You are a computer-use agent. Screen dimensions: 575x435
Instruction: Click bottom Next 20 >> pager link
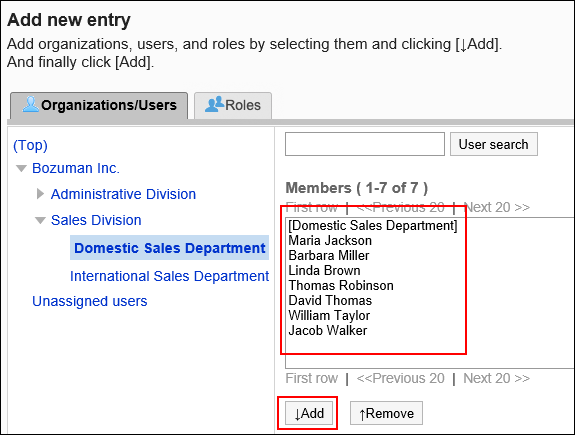pyautogui.click(x=497, y=378)
